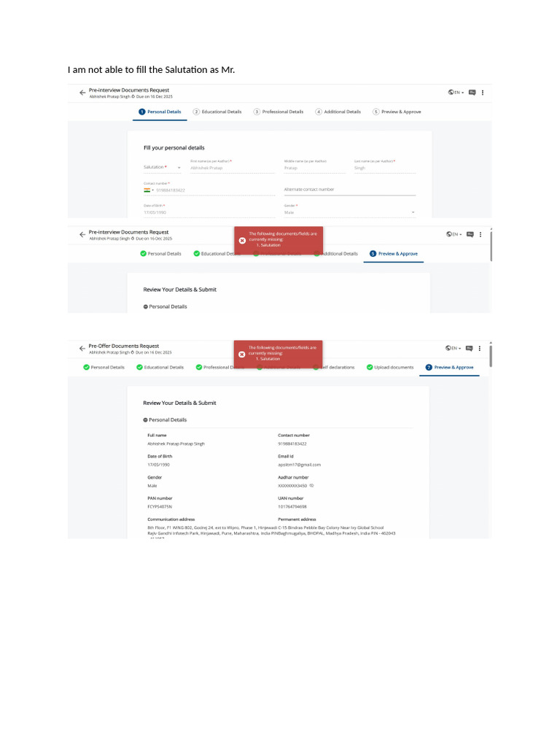
Task: Click error X icon on Pre-Offer missing Salutation toast
Action: coord(241,355)
